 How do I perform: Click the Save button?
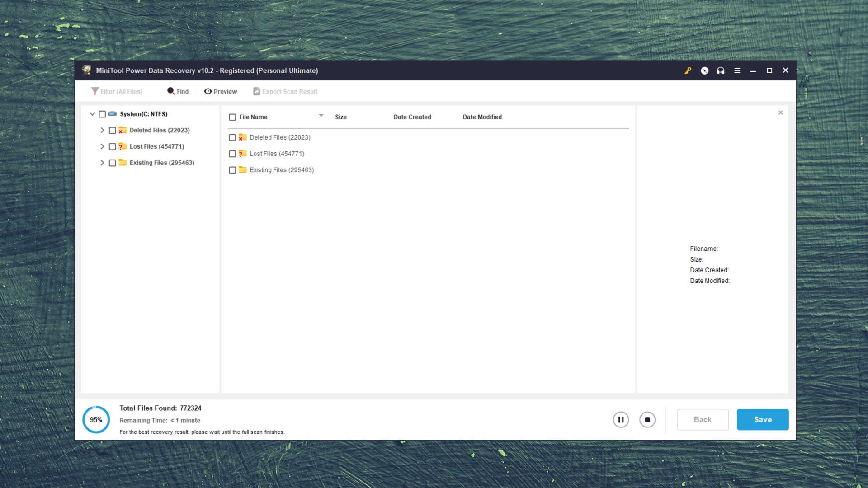(x=763, y=420)
